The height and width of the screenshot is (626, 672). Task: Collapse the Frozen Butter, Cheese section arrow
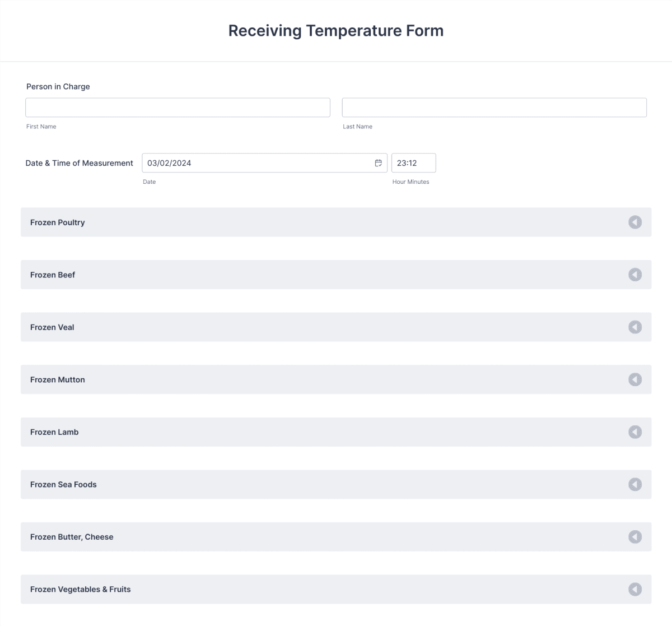[x=635, y=536]
